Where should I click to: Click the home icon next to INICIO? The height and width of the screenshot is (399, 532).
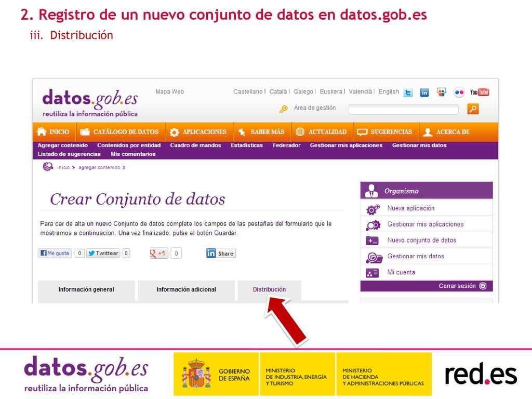pyautogui.click(x=42, y=131)
